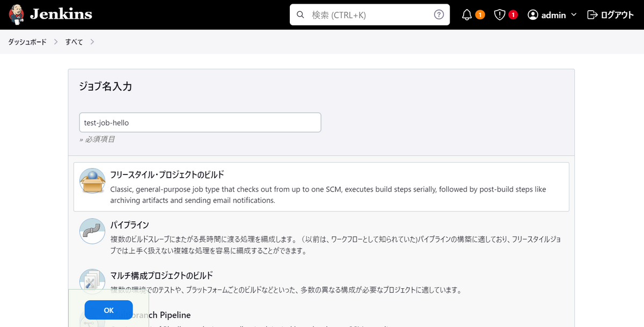Click the admin user avatar icon
644x327 pixels.
point(533,15)
